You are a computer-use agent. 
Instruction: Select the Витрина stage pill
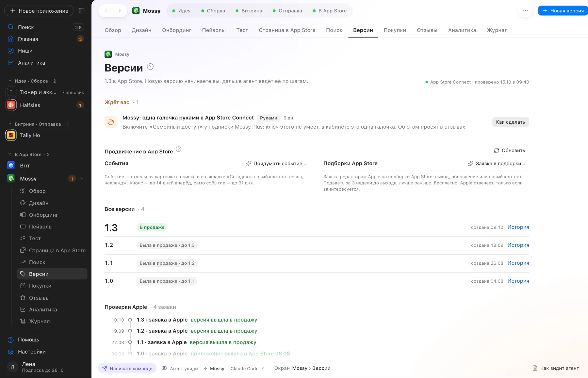pos(249,11)
